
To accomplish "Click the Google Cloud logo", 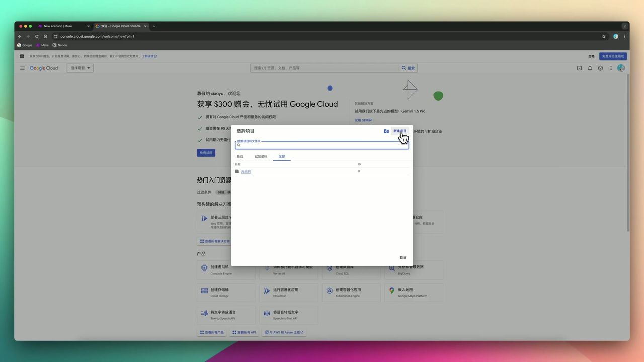I will 43,68.
